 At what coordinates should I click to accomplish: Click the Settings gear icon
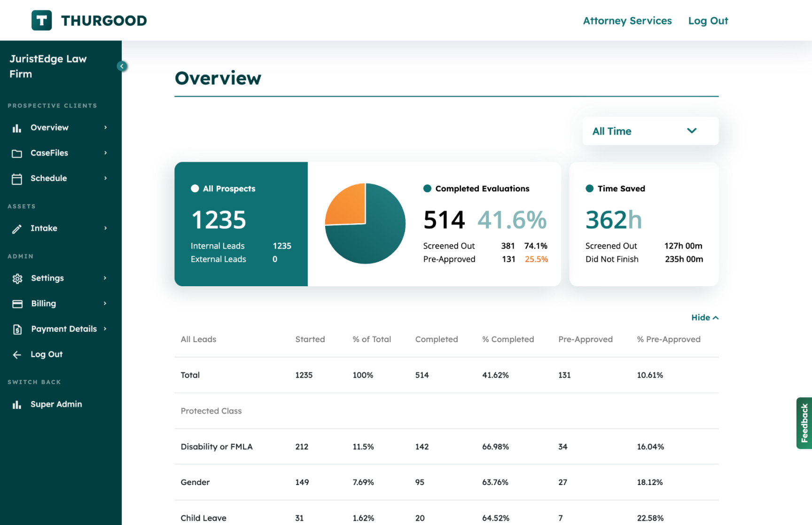[17, 279]
